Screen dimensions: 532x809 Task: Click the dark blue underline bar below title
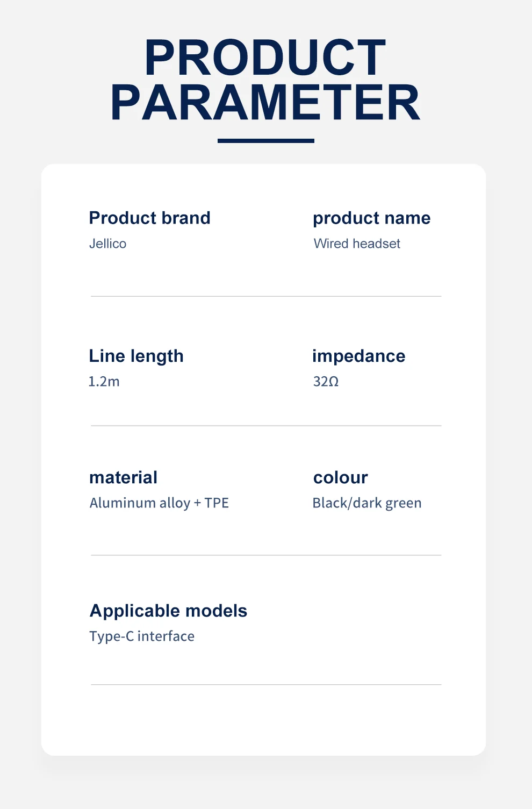[x=265, y=141]
